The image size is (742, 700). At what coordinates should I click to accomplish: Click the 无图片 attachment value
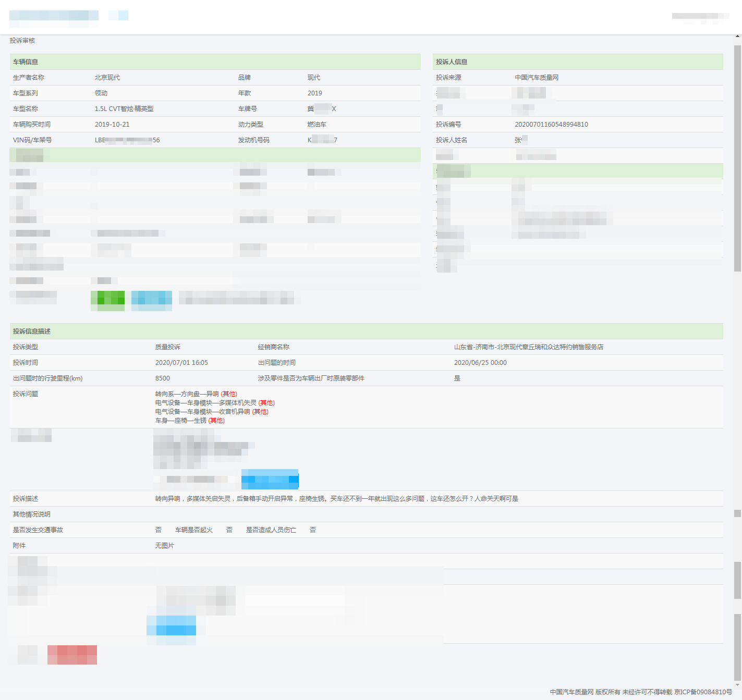[x=164, y=546]
